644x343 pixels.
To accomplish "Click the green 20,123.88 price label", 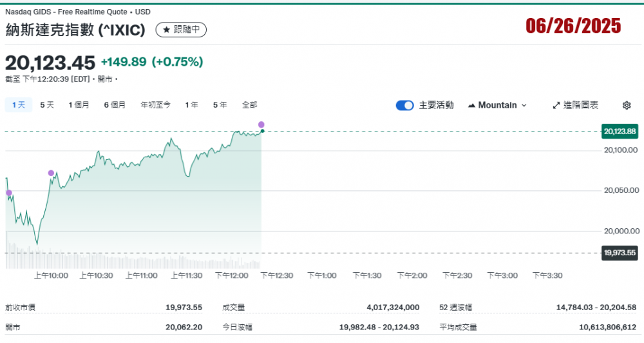I will click(620, 132).
